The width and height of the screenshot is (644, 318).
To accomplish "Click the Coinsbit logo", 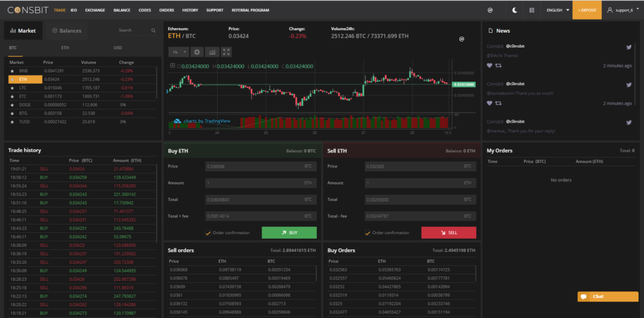I will pos(28,10).
